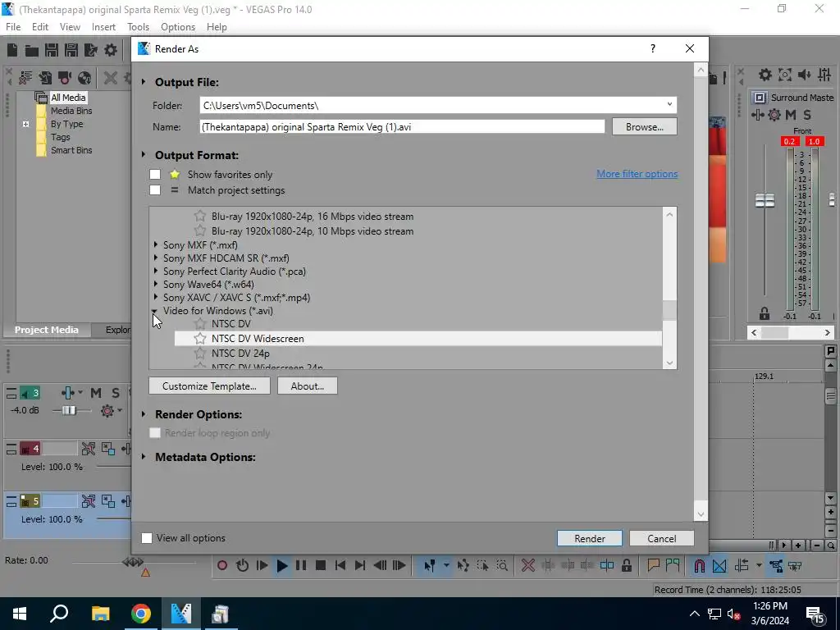Screen dimensions: 840x630
Task: Expand the Metadata Options section
Action: [x=144, y=457]
